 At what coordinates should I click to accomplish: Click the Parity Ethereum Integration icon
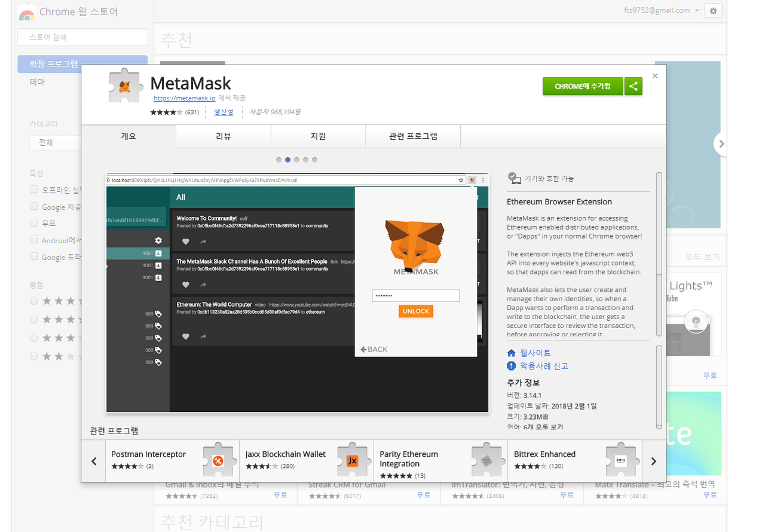[x=486, y=461]
